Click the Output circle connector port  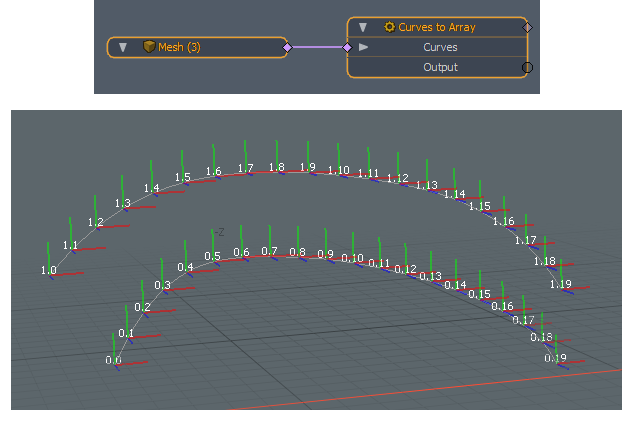(x=527, y=67)
